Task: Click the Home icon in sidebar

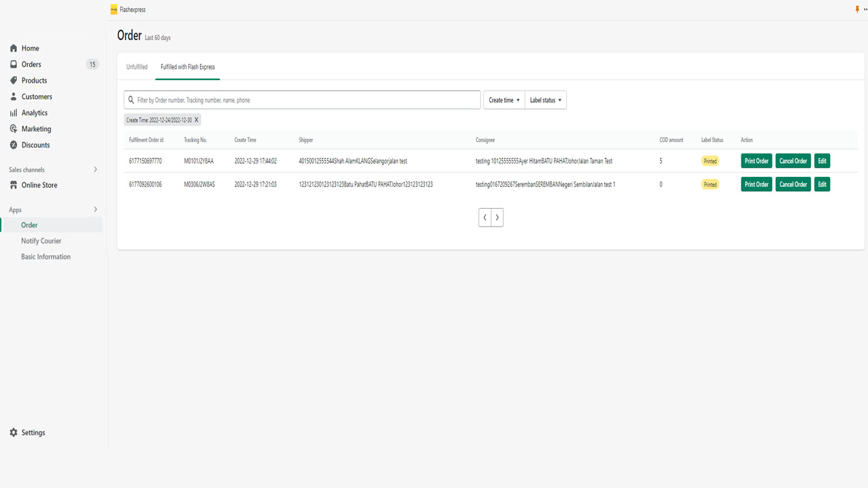Action: coord(14,48)
